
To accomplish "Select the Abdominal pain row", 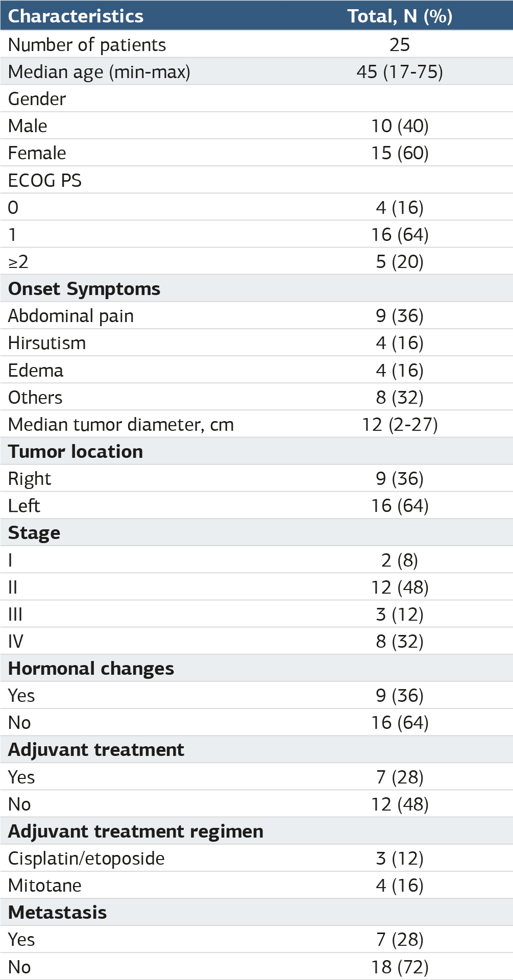I will 256,315.
